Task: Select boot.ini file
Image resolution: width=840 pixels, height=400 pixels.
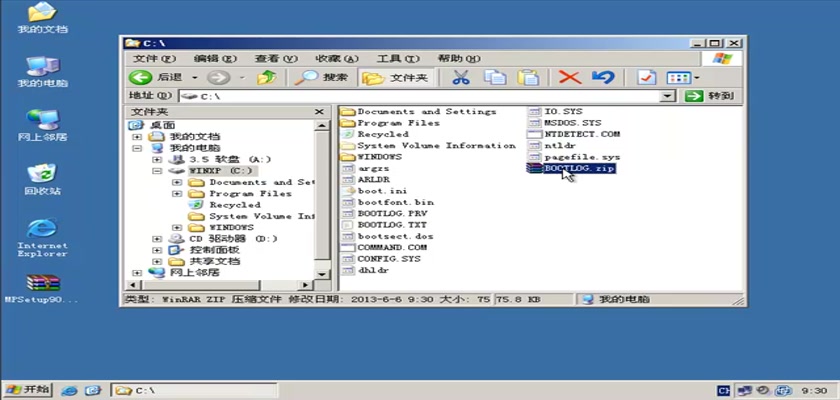Action: click(382, 191)
